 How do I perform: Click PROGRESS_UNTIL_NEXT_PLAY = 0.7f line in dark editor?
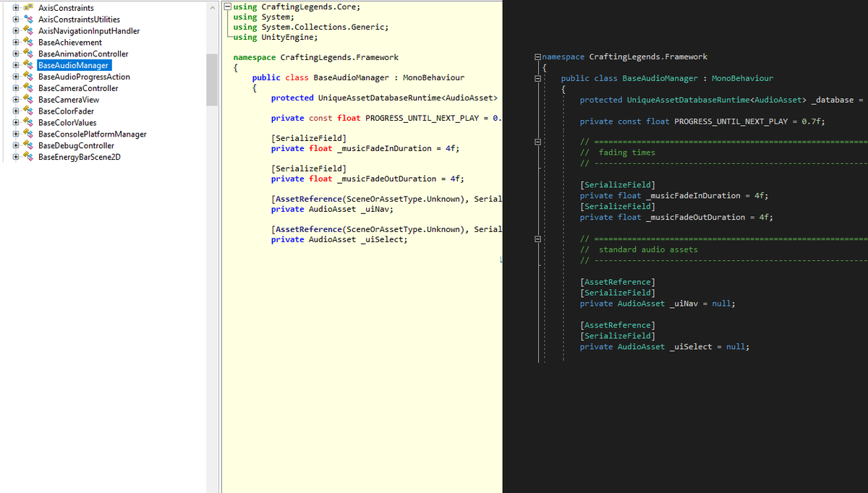coord(702,121)
